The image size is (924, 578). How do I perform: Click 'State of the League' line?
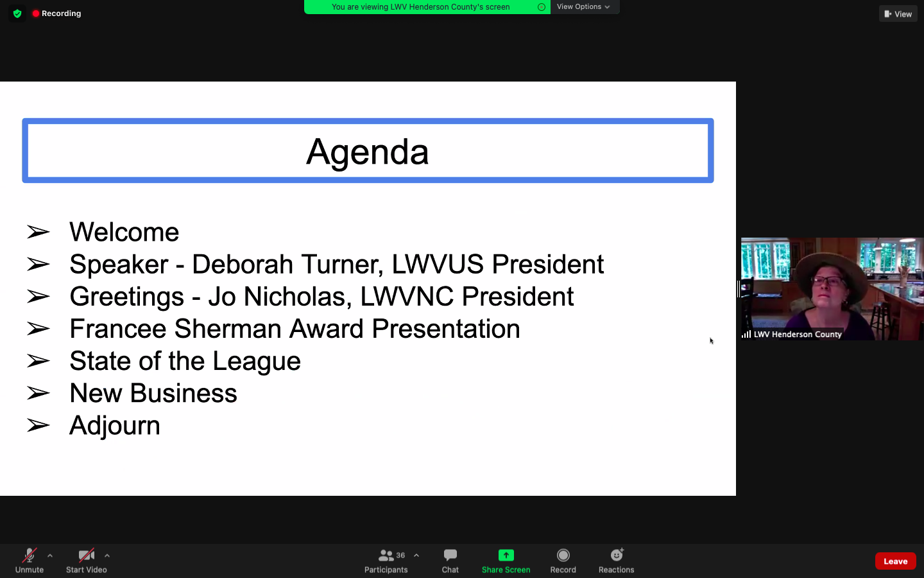pos(185,361)
